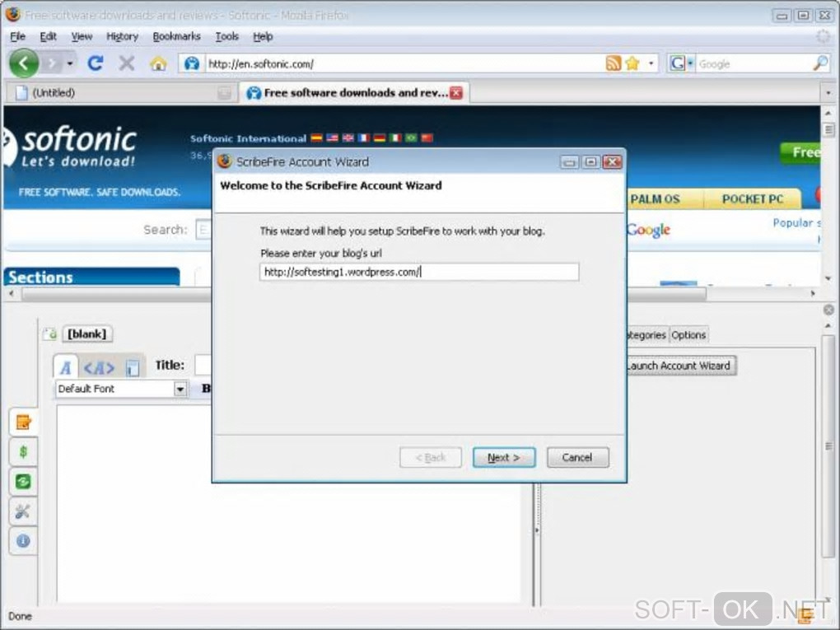Open ScribeFire blog editor sidebar icon
The image size is (840, 630).
(23, 422)
